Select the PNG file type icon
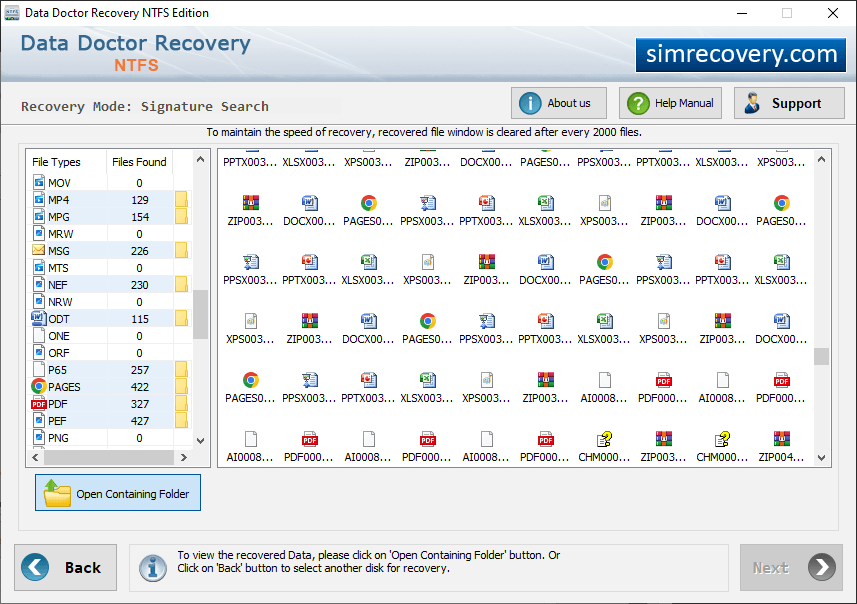Screen dimensions: 857x604 pos(39,437)
